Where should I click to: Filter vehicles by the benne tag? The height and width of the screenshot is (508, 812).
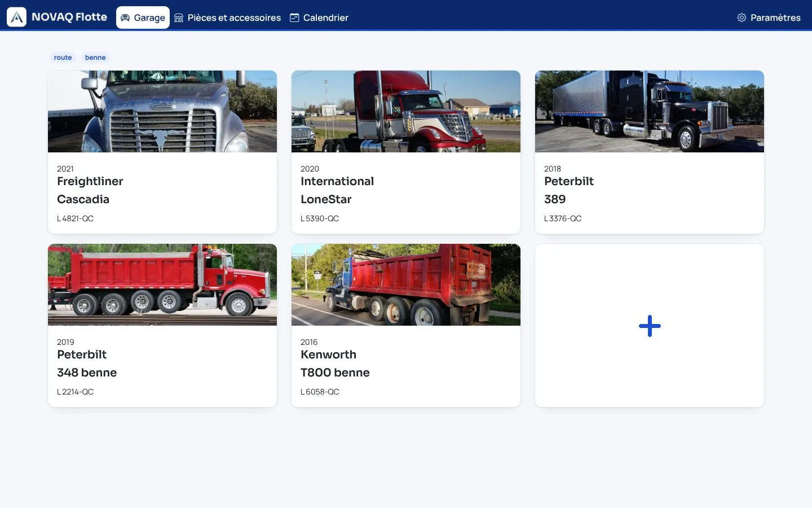point(95,58)
